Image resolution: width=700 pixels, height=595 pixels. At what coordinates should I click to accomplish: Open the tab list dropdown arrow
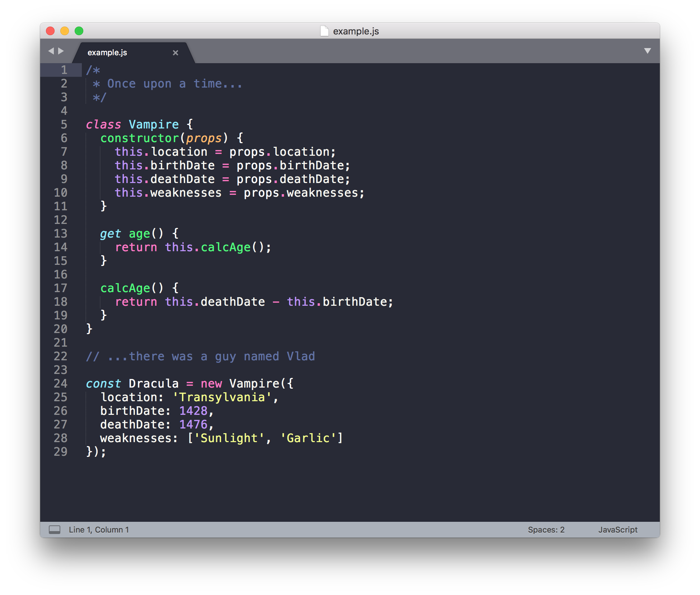click(x=647, y=51)
